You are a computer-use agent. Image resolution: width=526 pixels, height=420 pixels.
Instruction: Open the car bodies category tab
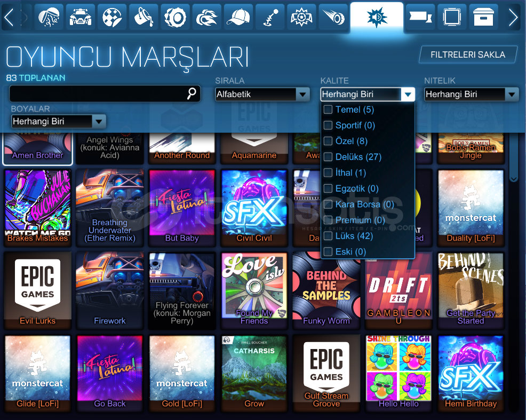(80, 17)
